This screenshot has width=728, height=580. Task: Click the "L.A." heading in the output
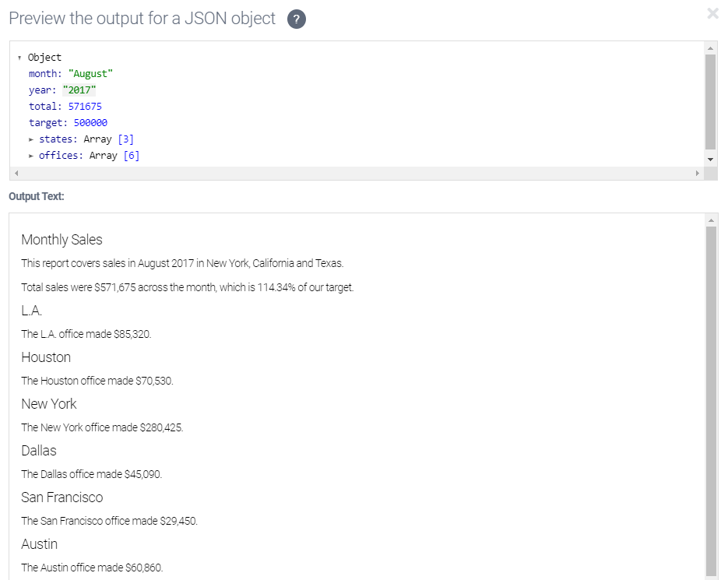(x=32, y=310)
